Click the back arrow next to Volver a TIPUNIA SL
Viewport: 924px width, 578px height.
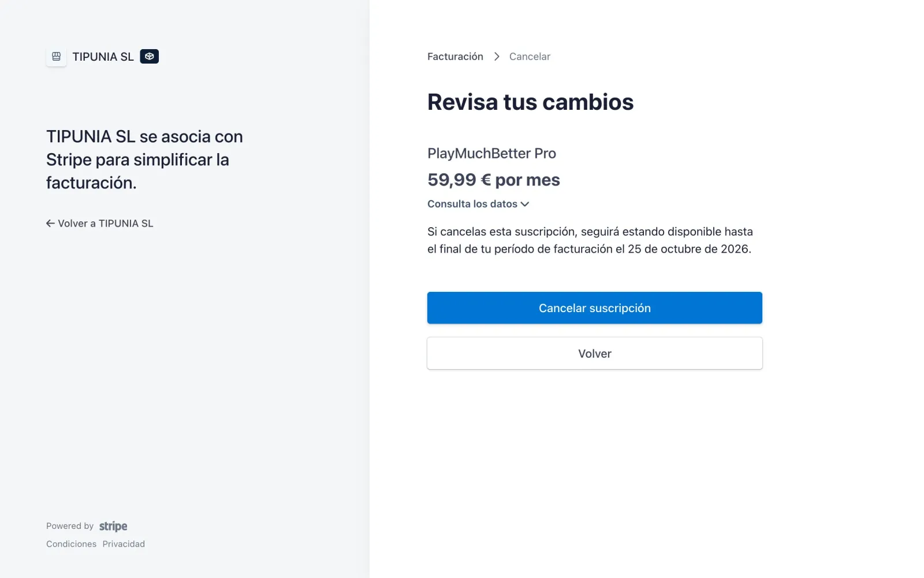tap(50, 223)
